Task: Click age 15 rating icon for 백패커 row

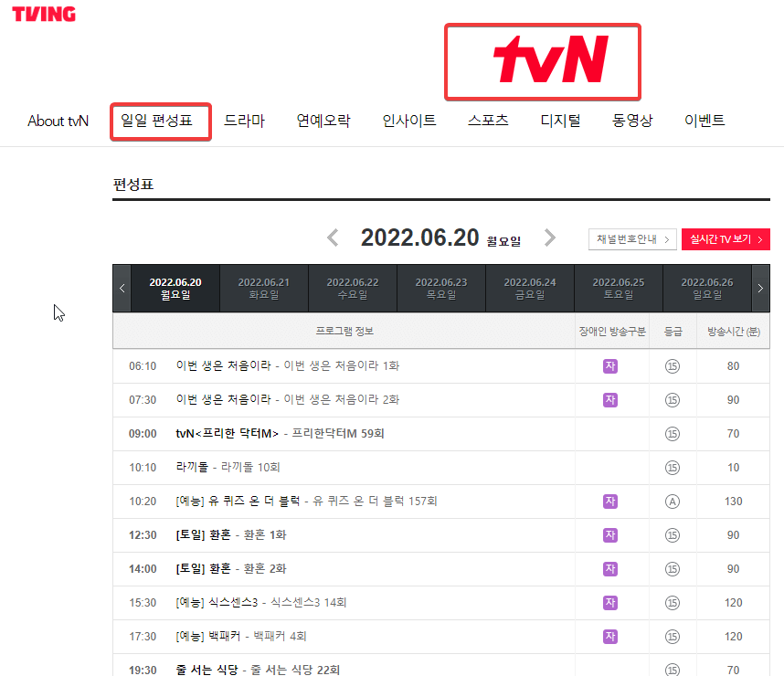Action: (673, 637)
